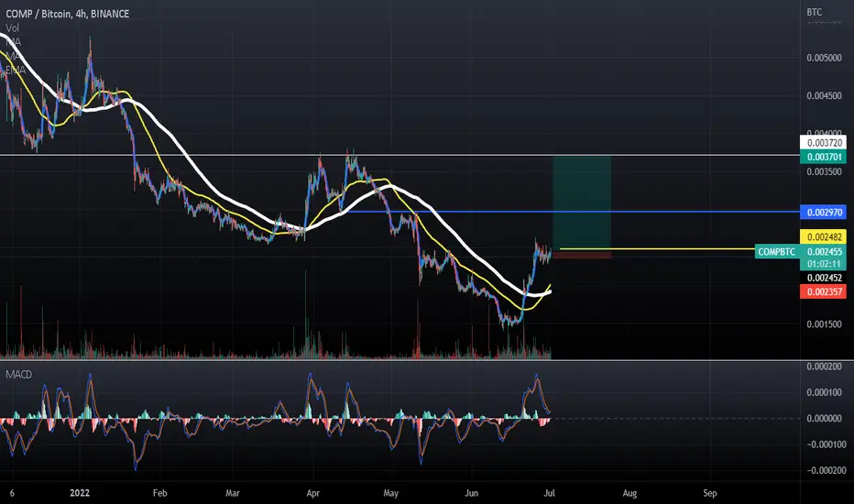Click the green long position profit box

coord(582,203)
